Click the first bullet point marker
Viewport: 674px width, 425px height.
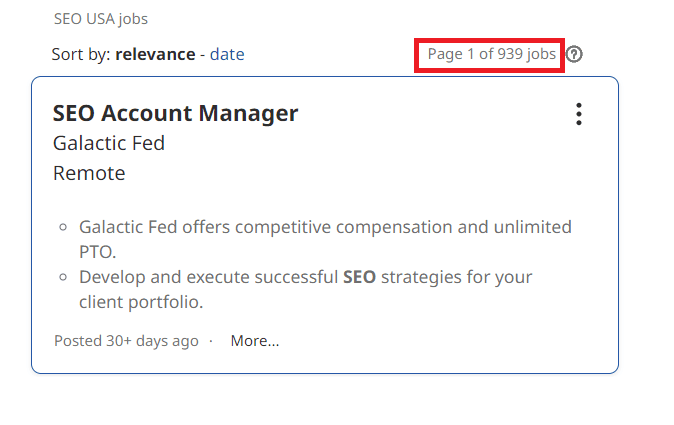[63, 228]
